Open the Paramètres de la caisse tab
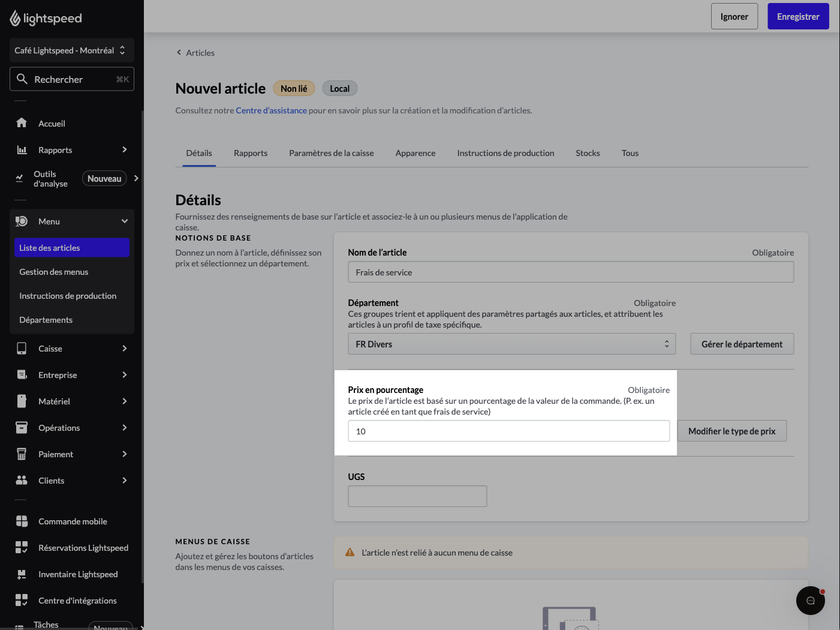Screen dimensions: 840x630 click(x=332, y=154)
